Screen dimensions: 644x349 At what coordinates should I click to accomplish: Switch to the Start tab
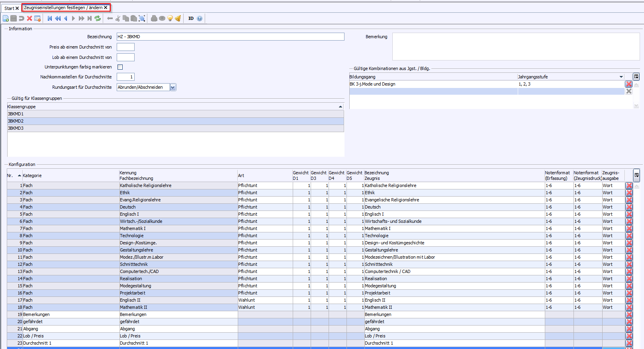point(9,8)
